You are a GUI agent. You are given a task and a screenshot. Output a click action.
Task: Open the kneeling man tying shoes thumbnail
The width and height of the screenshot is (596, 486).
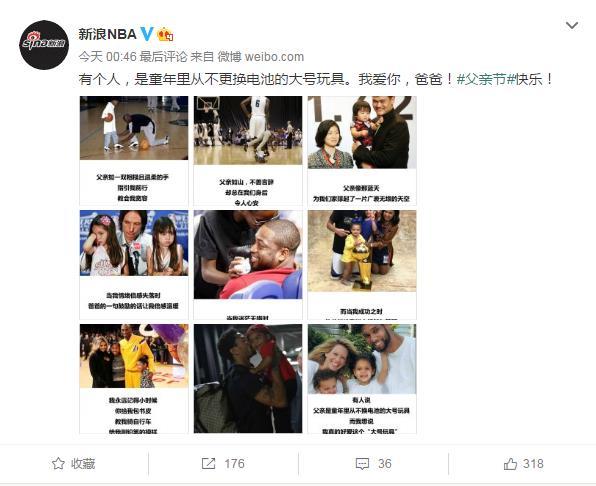(x=134, y=150)
